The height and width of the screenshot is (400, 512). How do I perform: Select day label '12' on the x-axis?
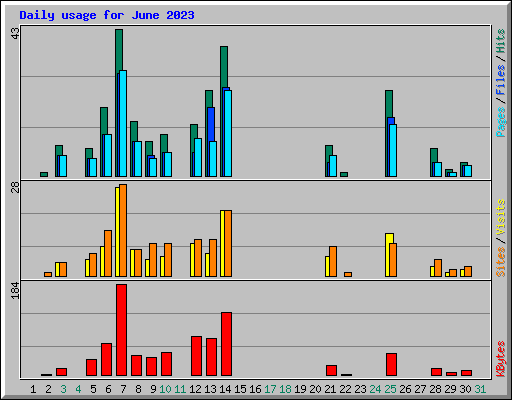tap(195, 389)
